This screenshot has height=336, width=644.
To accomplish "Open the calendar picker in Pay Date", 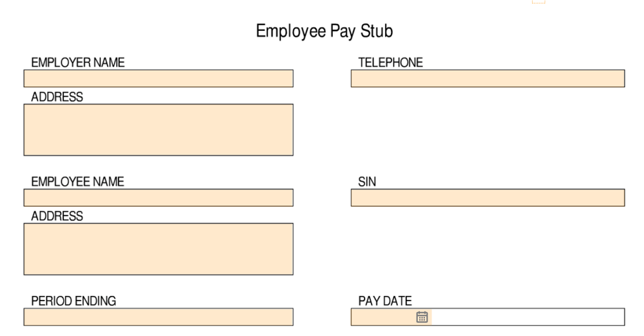I will [422, 317].
